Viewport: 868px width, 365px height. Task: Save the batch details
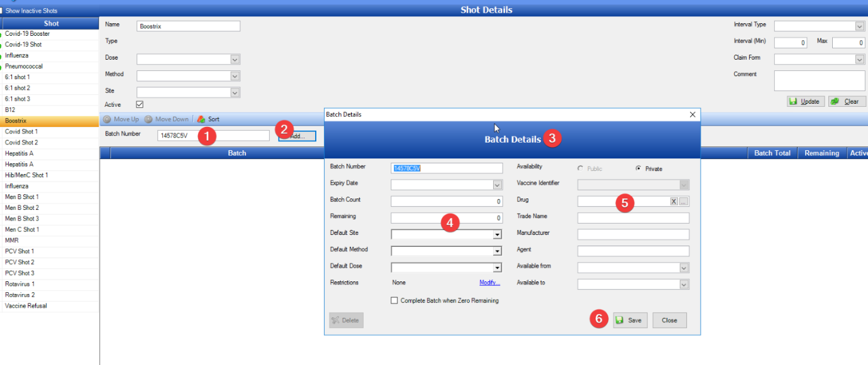(630, 320)
